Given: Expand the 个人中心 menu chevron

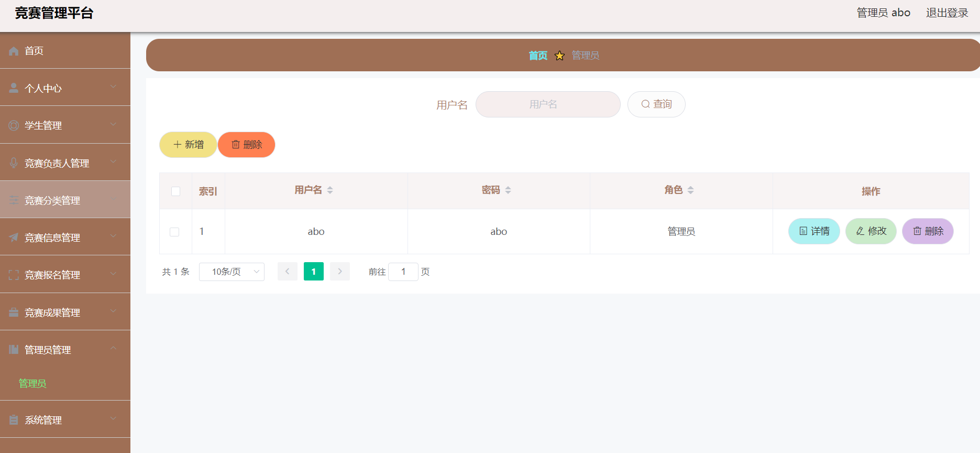Looking at the screenshot, I should click(113, 87).
